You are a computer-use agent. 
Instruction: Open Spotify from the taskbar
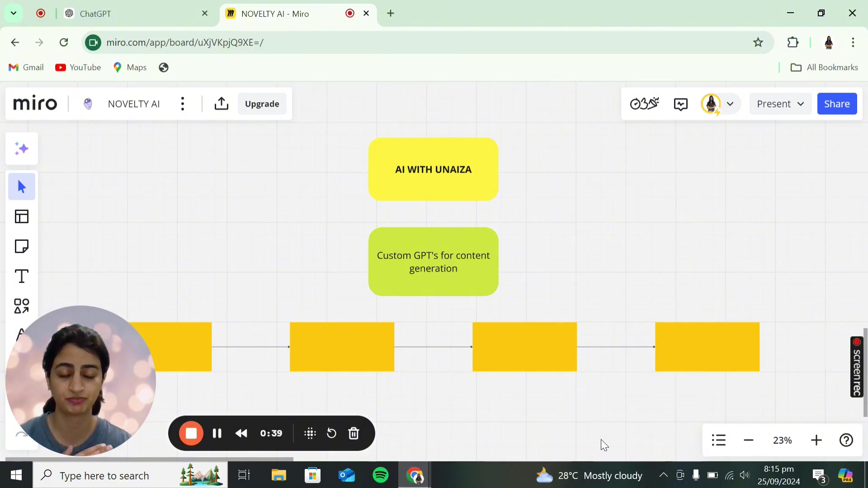[381, 475]
